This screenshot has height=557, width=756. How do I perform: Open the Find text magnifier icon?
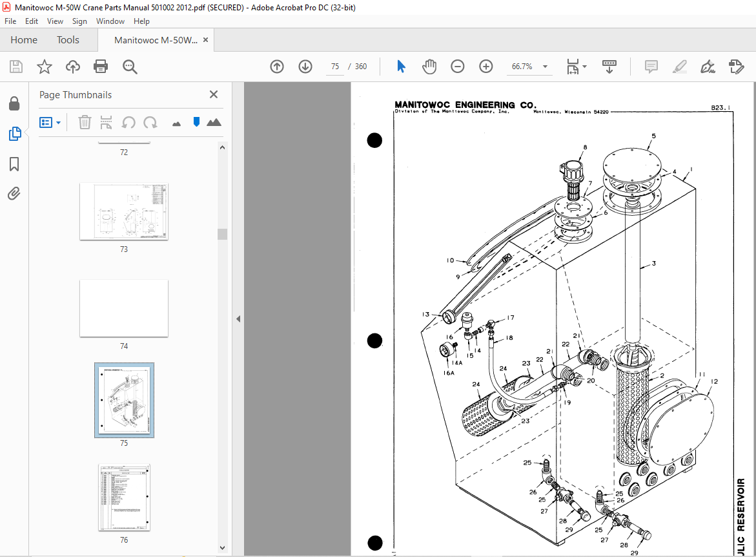tap(130, 67)
